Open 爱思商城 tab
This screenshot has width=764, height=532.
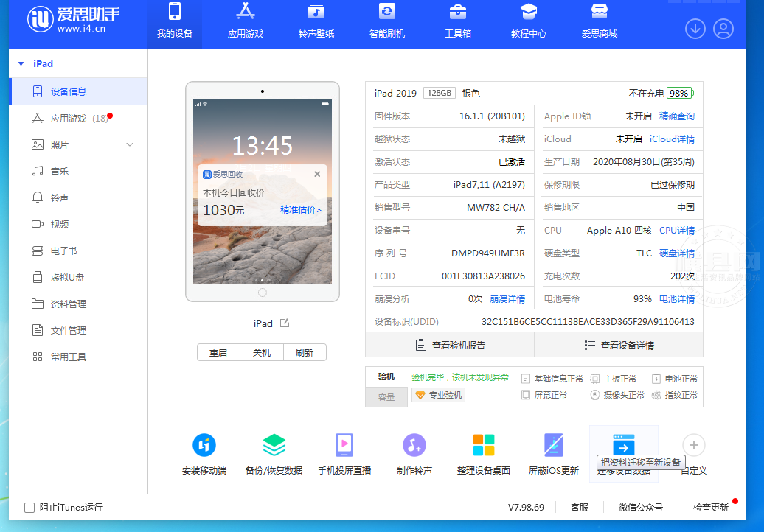tap(600, 22)
